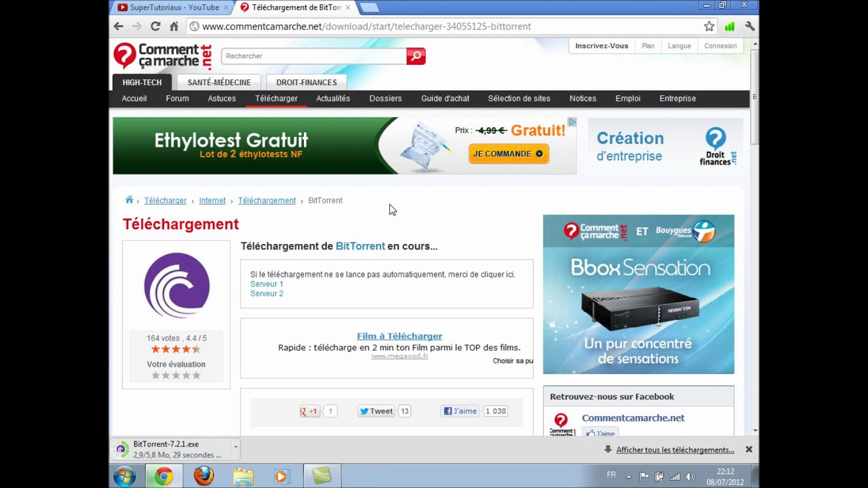Open Chrome from taskbar
868x488 pixels.
(163, 476)
